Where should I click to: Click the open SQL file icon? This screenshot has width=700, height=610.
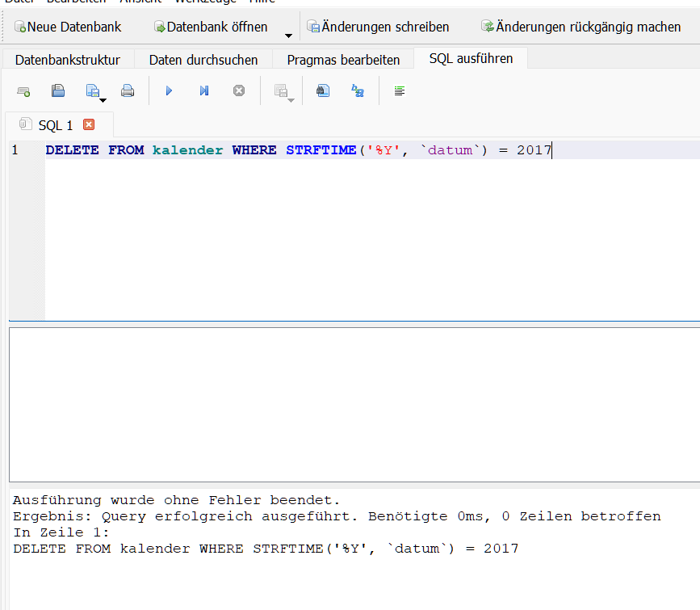click(x=58, y=91)
